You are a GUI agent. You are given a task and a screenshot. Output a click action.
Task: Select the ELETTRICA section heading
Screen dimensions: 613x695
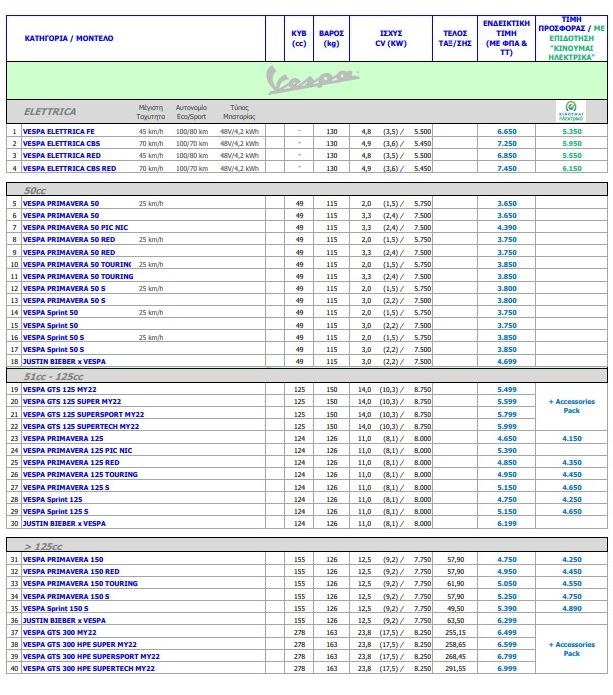click(x=50, y=112)
